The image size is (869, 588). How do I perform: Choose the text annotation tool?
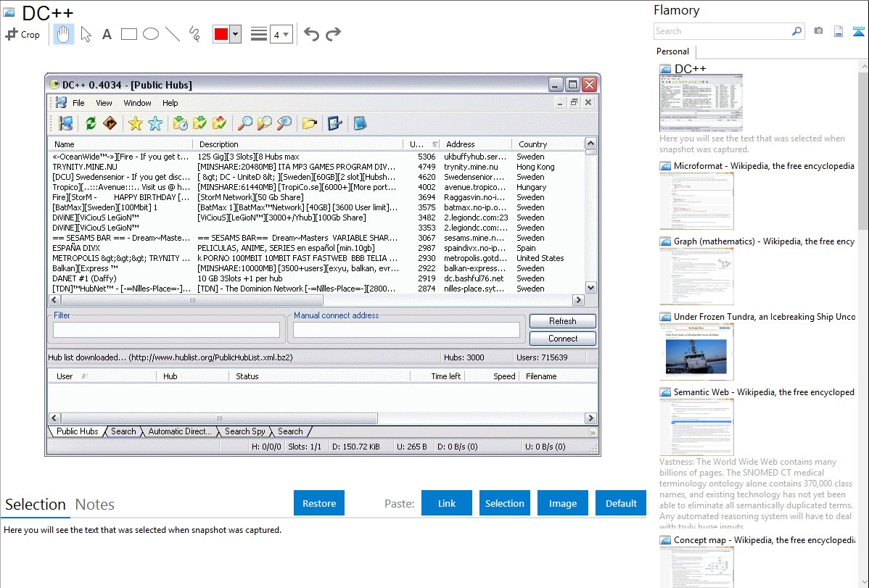pyautogui.click(x=107, y=34)
